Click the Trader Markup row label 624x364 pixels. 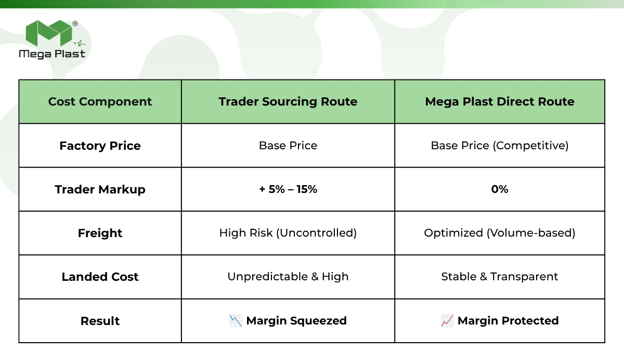tap(100, 189)
